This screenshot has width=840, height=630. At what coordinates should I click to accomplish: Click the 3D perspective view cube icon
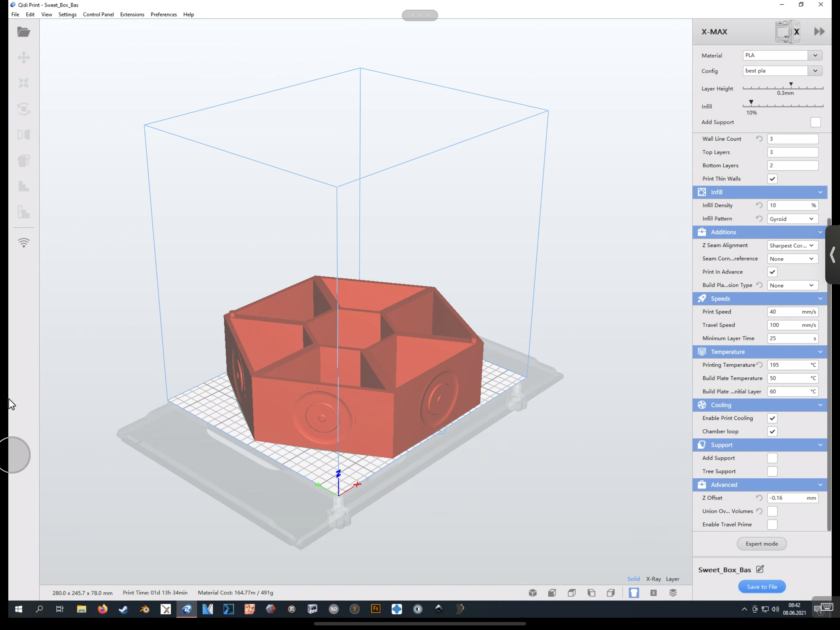pyautogui.click(x=533, y=593)
